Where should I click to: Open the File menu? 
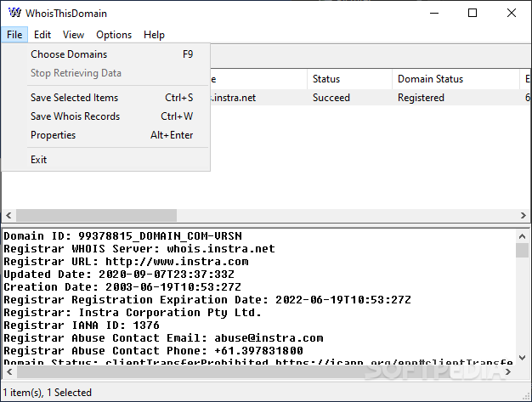pos(14,35)
